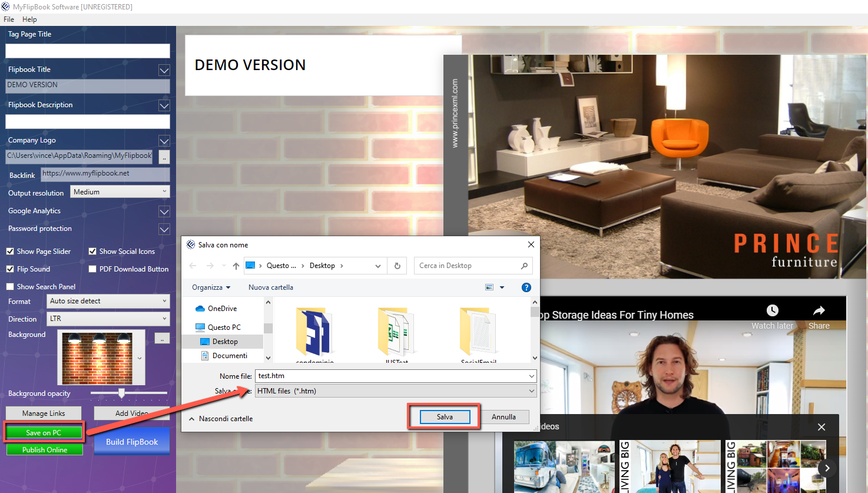Uncheck Show Social Icons
This screenshot has width=868, height=493.
(x=92, y=251)
